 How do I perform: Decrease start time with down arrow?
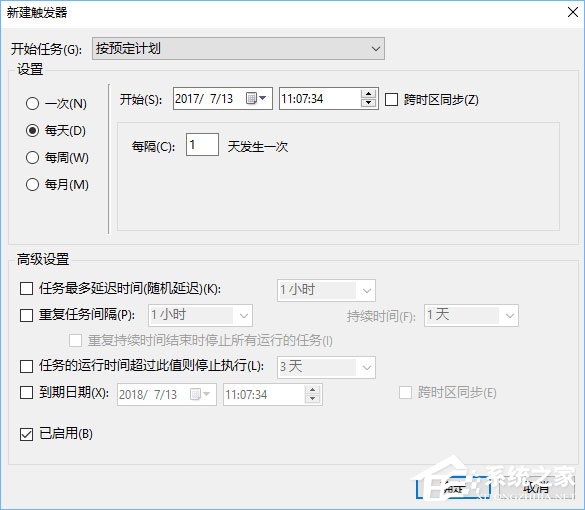click(x=368, y=103)
